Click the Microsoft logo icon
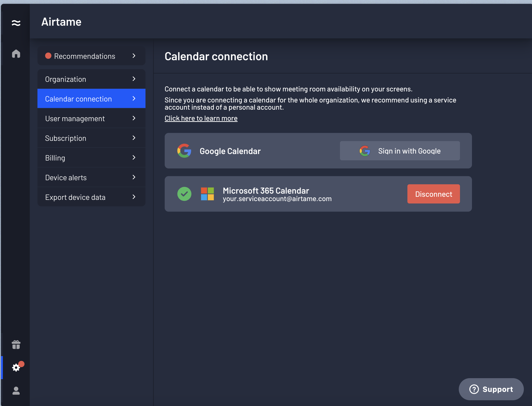Screen dimensions: 532x406 point(207,194)
